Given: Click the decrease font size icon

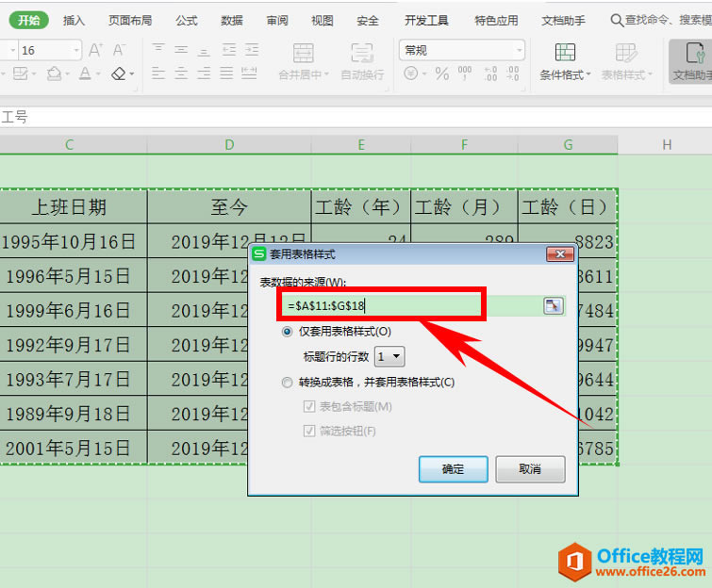Looking at the screenshot, I should tap(119, 50).
